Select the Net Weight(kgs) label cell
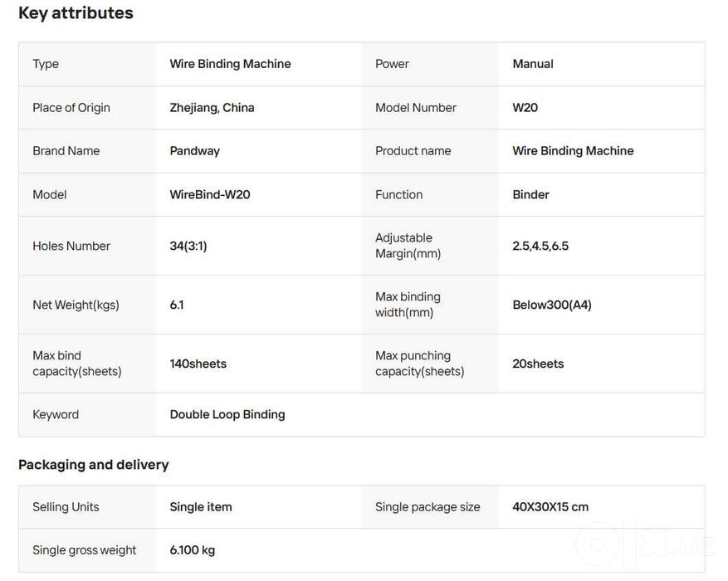728x581 pixels. coord(87,305)
